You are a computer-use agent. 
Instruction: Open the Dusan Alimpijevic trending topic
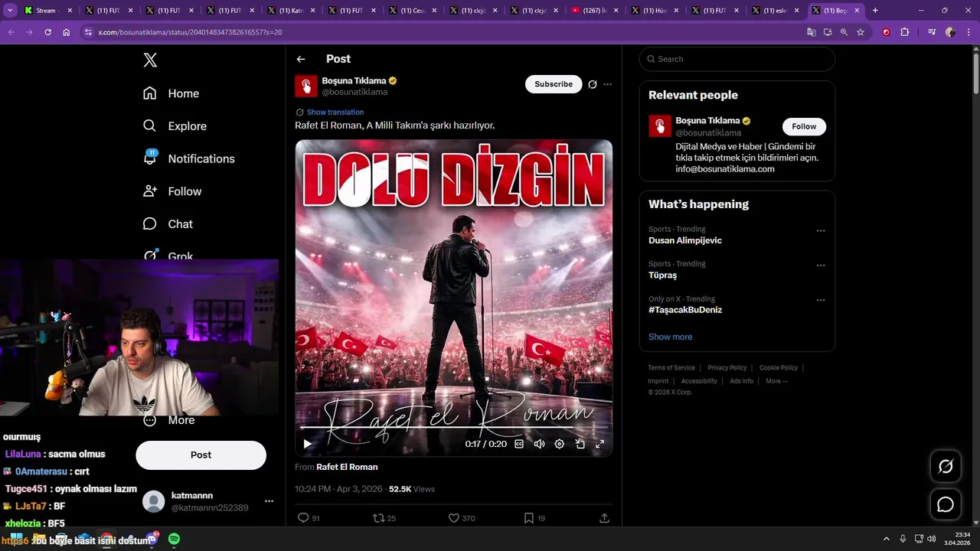685,240
